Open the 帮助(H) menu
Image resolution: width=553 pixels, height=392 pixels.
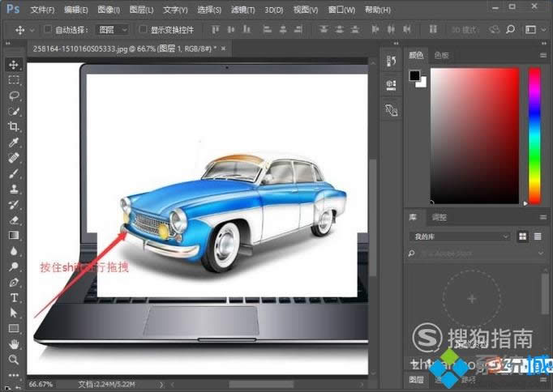coord(378,10)
